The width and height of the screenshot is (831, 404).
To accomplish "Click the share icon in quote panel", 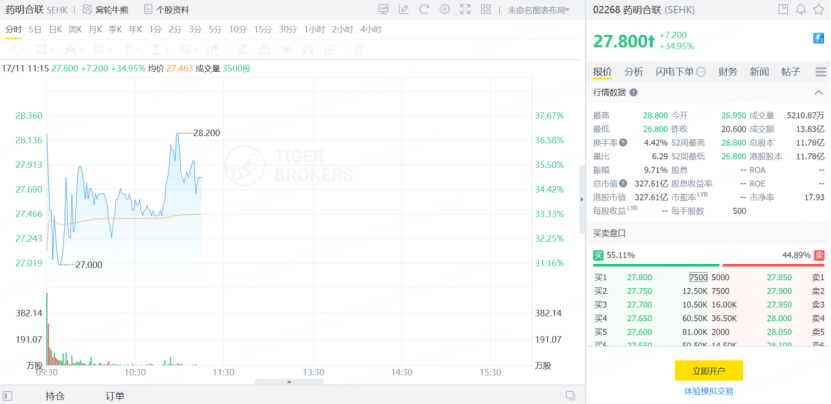I will 783,10.
